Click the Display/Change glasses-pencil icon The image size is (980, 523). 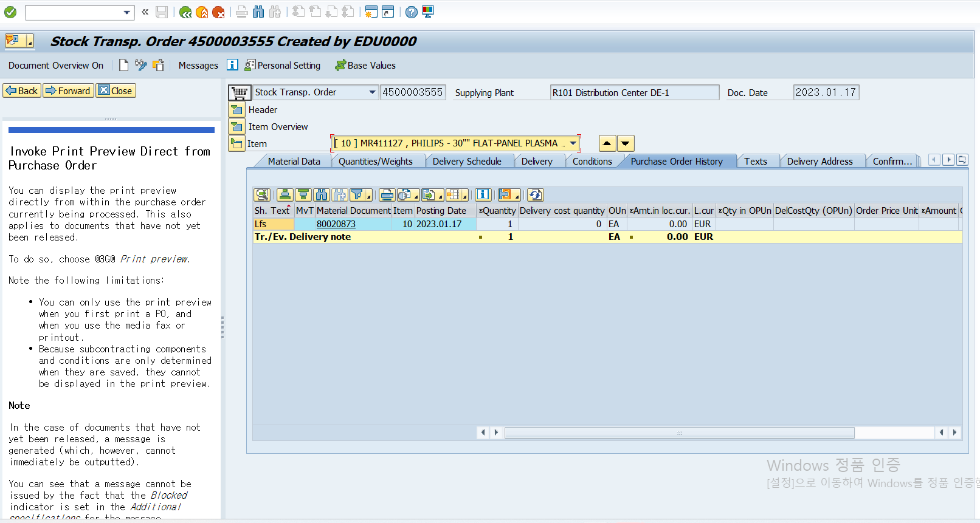[x=141, y=65]
